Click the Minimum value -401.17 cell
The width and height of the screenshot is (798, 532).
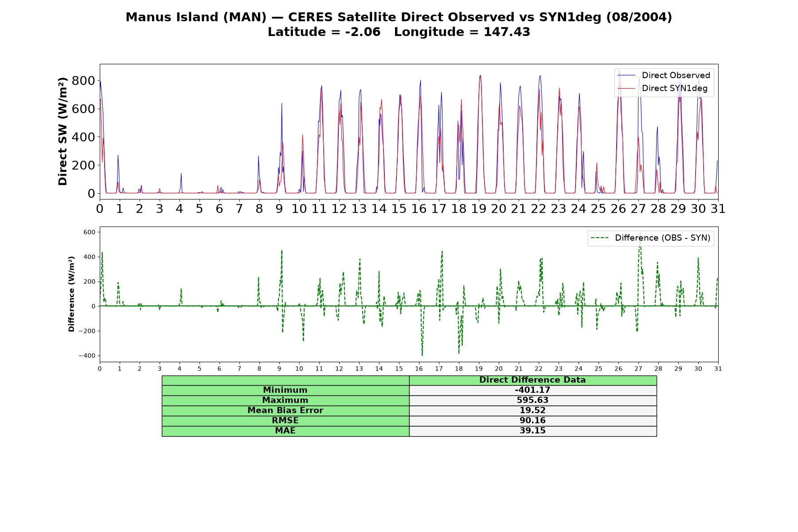533,390
